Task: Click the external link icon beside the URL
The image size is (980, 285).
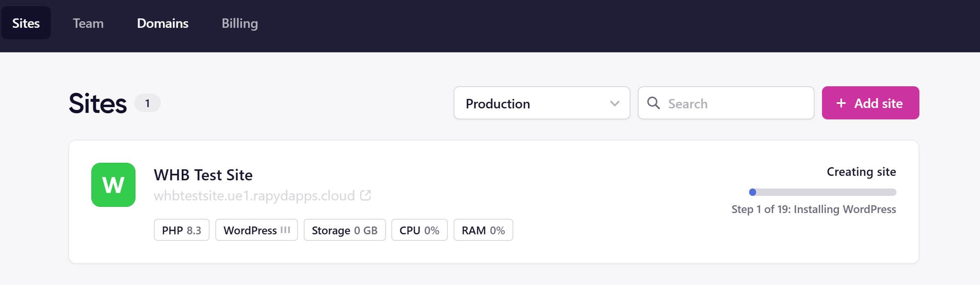Action: click(x=366, y=195)
